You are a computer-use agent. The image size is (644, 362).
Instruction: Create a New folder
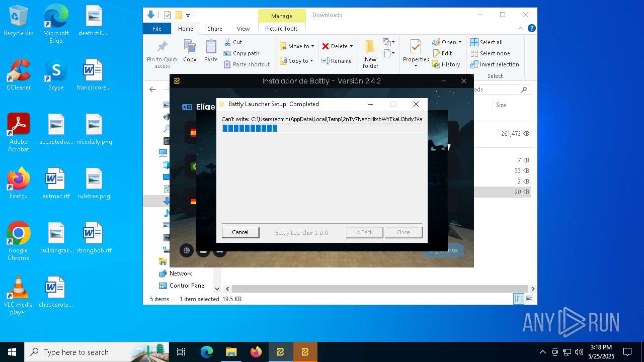click(x=370, y=54)
